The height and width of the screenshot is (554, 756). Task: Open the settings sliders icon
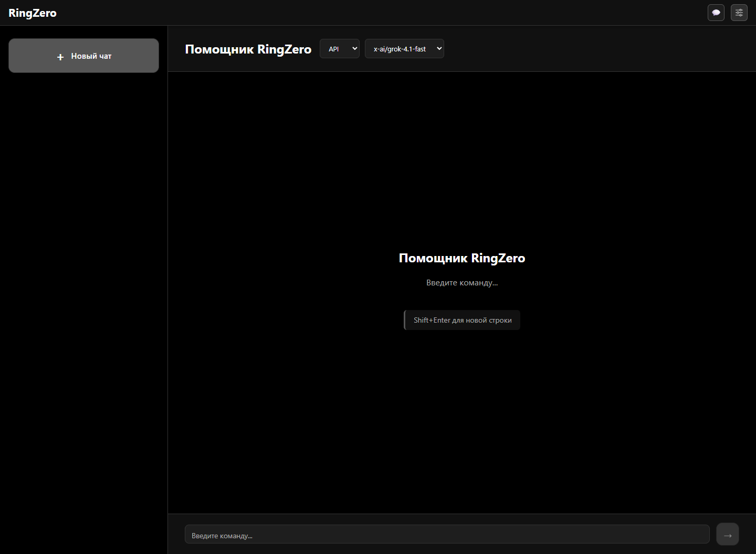tap(739, 13)
